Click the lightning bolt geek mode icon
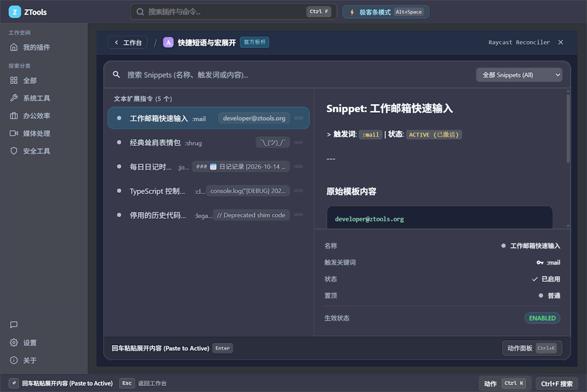The width and height of the screenshot is (587, 392). coord(352,12)
